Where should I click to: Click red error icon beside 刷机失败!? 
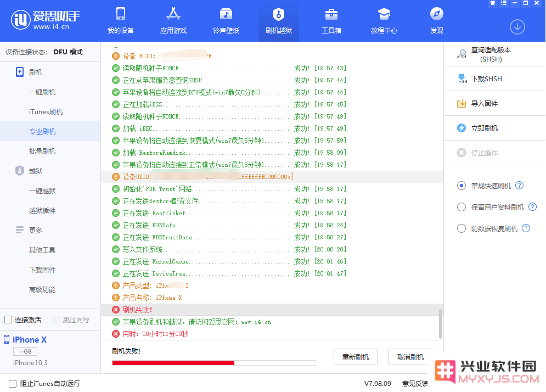tap(116, 310)
